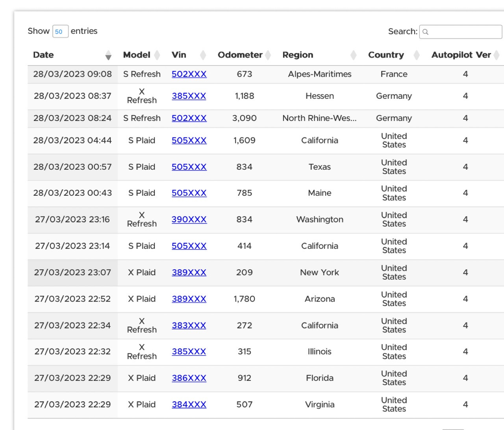
Task: Open VIN 390XXX in the Washington row
Action: tap(189, 220)
